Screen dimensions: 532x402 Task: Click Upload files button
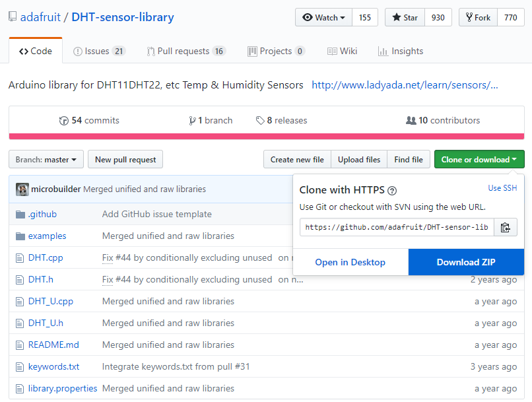coord(359,160)
